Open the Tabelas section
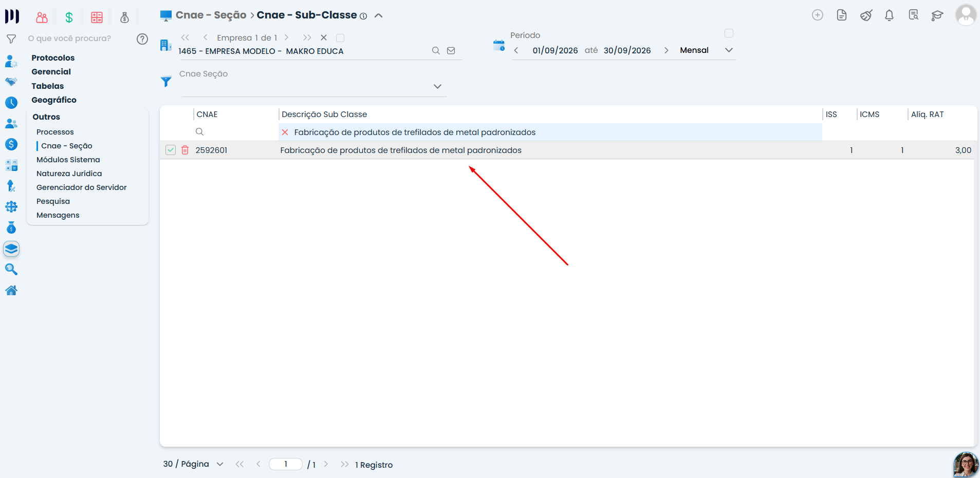The width and height of the screenshot is (980, 478). tap(48, 86)
